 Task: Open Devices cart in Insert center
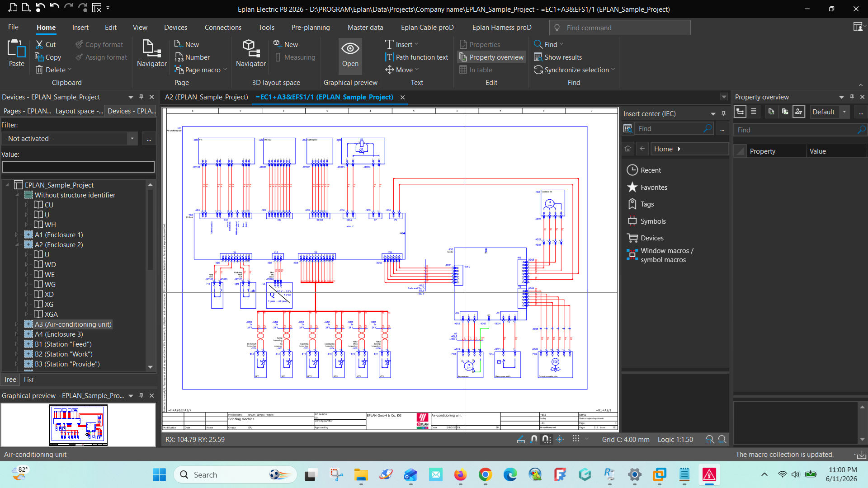click(645, 238)
